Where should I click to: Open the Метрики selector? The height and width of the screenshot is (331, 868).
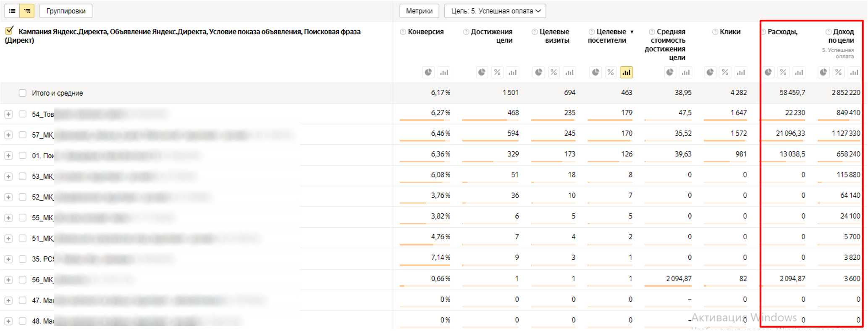click(x=419, y=11)
